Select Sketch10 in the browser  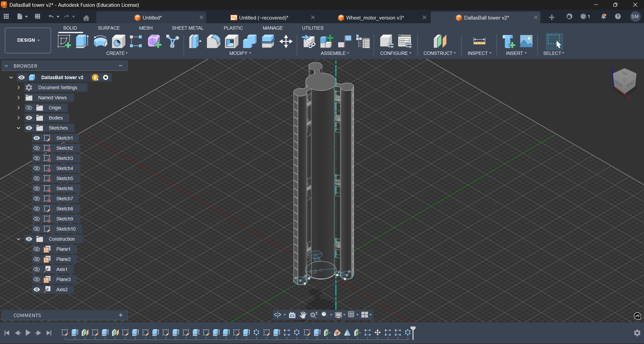tap(66, 229)
